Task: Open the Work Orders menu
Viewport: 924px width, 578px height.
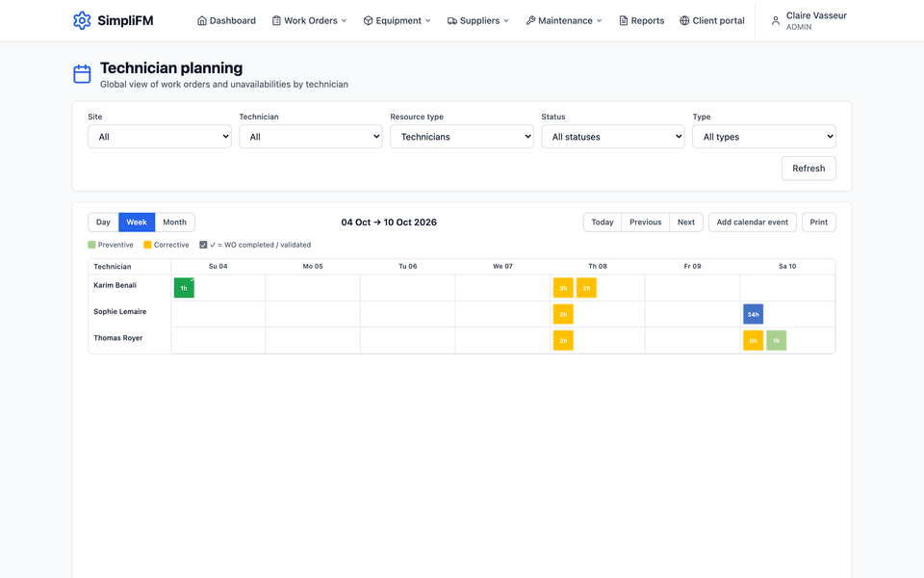Action: (x=309, y=20)
